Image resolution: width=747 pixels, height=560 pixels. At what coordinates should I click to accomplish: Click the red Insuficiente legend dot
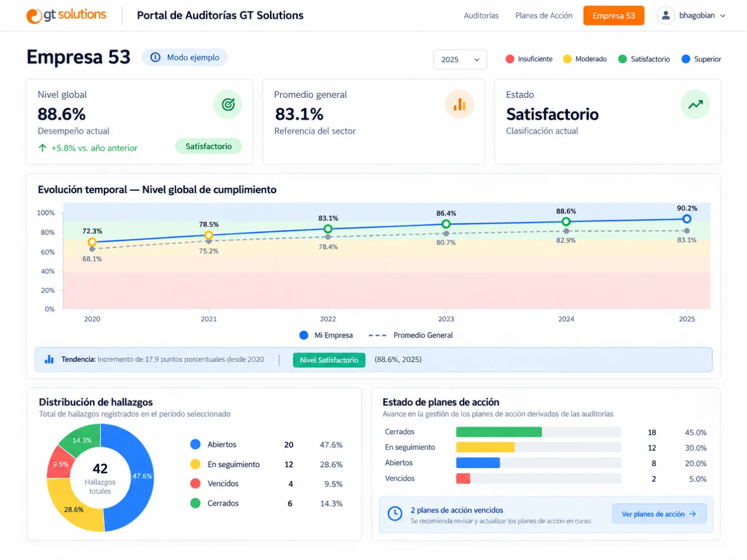click(x=510, y=59)
